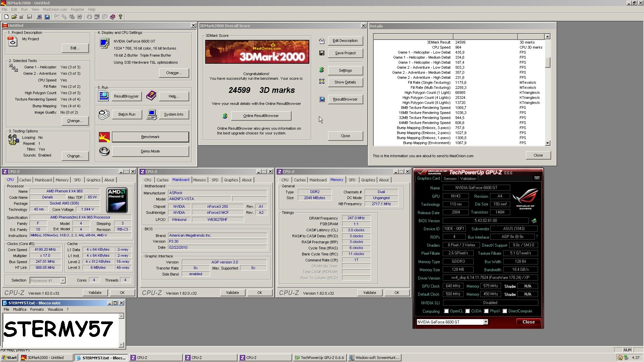Viewport: 644px width, 362px height.
Task: Click the globe icon next to Online ResultBrowser
Action: pyautogui.click(x=225, y=116)
